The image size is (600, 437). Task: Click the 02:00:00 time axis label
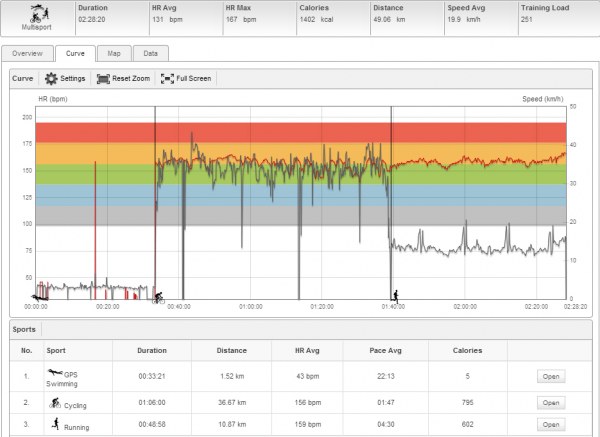(x=465, y=307)
